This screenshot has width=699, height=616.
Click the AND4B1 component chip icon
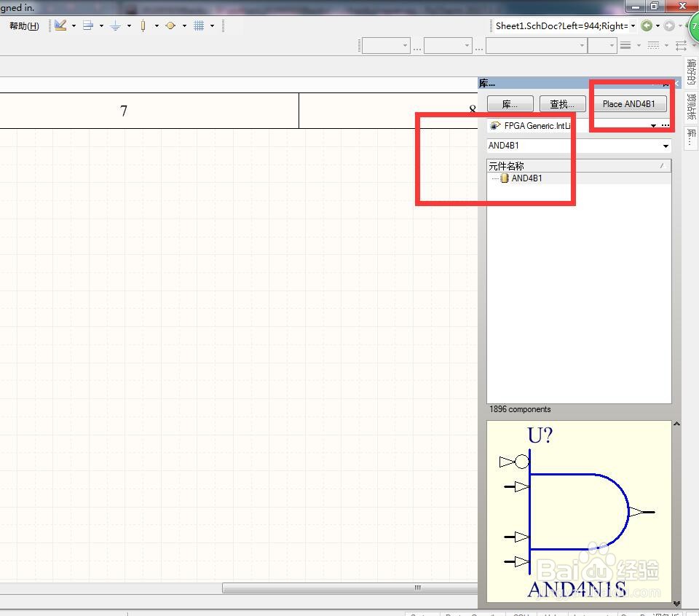point(504,178)
